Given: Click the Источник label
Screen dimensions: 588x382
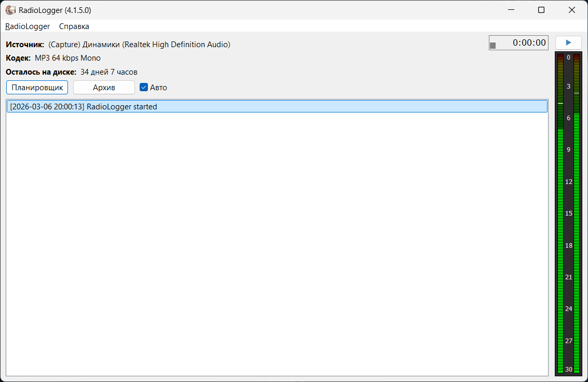Looking at the screenshot, I should click(25, 44).
